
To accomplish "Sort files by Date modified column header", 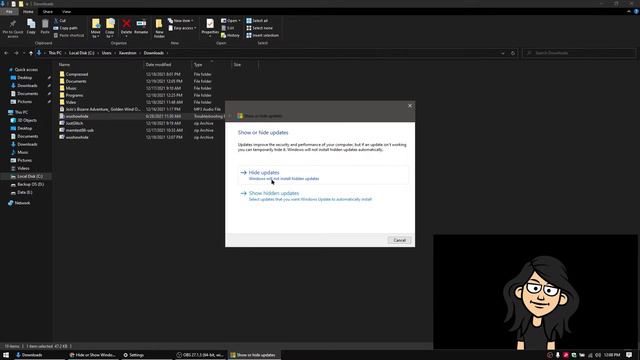I will pos(167,64).
